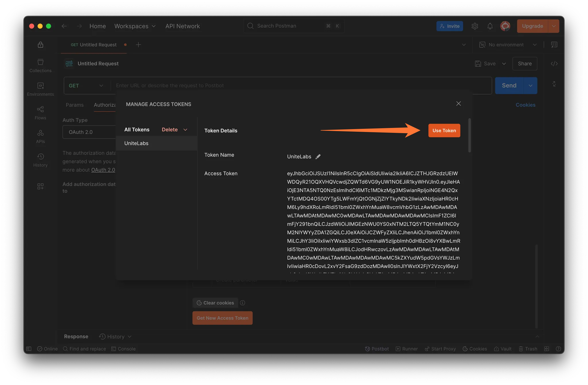Viewport: 588px width, 385px height.
Task: Switch to the Untitled Request tab
Action: click(94, 45)
